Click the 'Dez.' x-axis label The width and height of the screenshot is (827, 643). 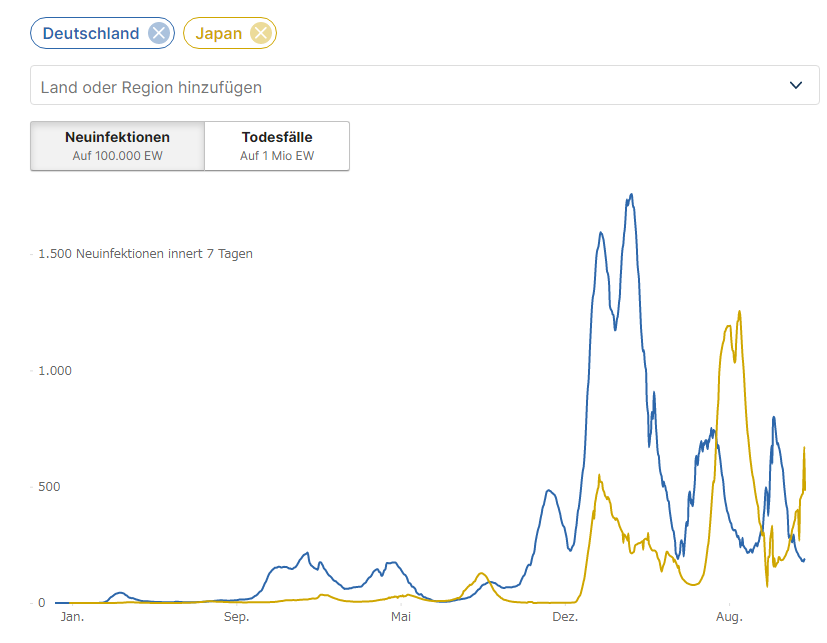565,617
